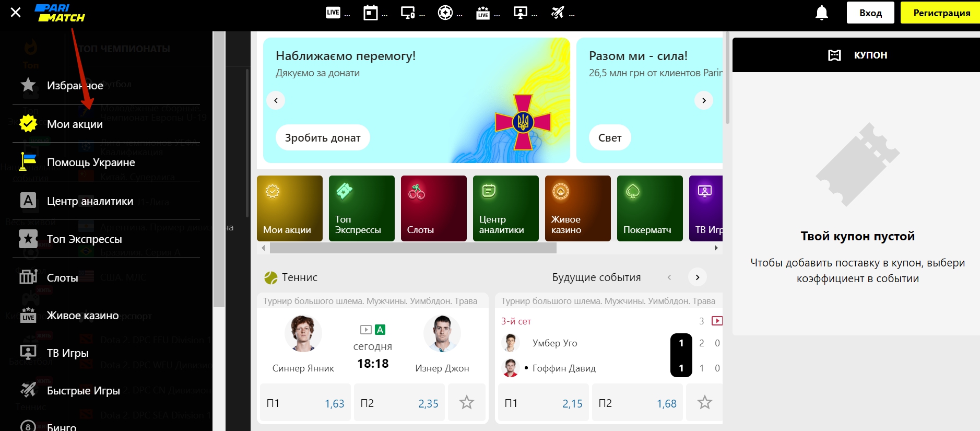Open Помощь Украине in side menu
Screen dimensions: 980x431
coord(91,162)
